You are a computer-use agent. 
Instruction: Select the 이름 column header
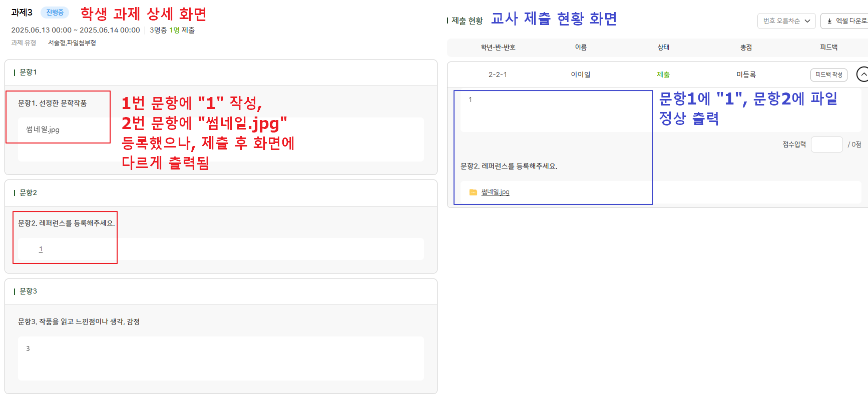[581, 47]
